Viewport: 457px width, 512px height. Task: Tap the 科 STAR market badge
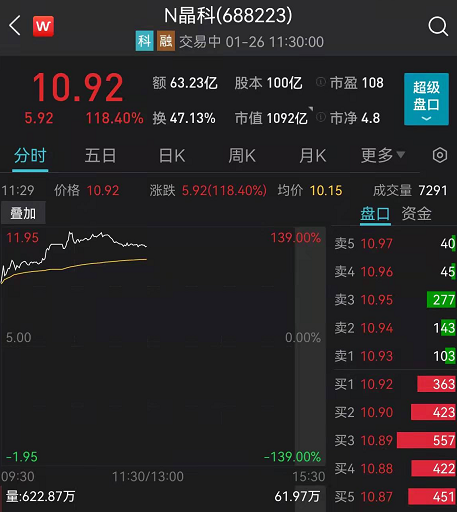pos(144,41)
